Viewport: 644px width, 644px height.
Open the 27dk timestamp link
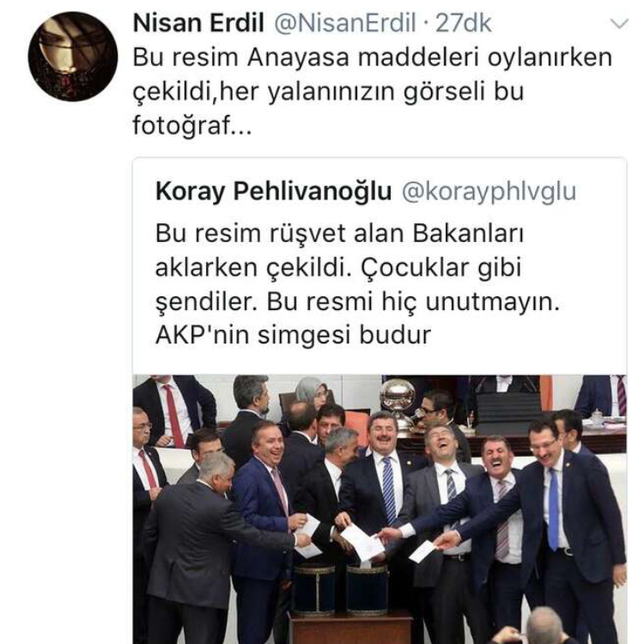click(x=464, y=23)
